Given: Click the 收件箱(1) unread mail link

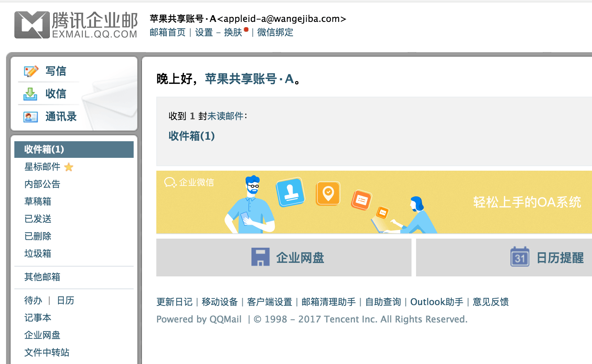Looking at the screenshot, I should tap(191, 136).
